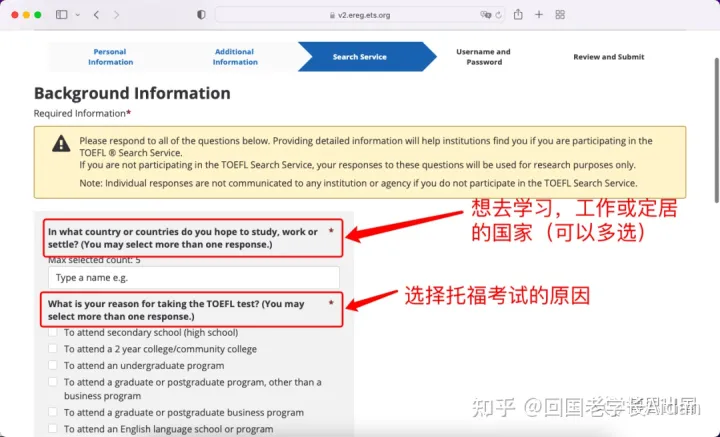Open the sidebar options dropdown chevron
Image resolution: width=720 pixels, height=437 pixels.
tap(78, 15)
